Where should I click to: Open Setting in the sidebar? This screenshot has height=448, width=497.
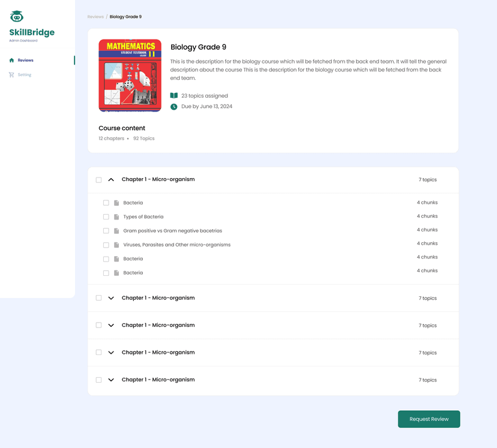25,75
